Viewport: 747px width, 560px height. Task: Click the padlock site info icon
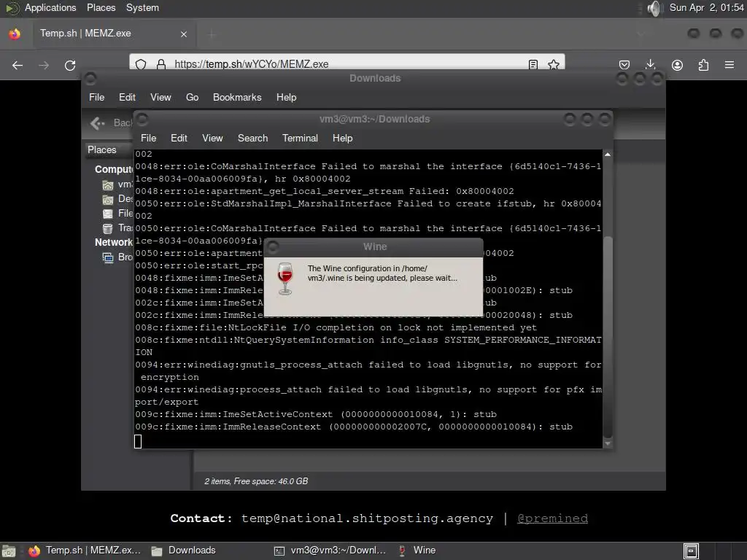161,64
